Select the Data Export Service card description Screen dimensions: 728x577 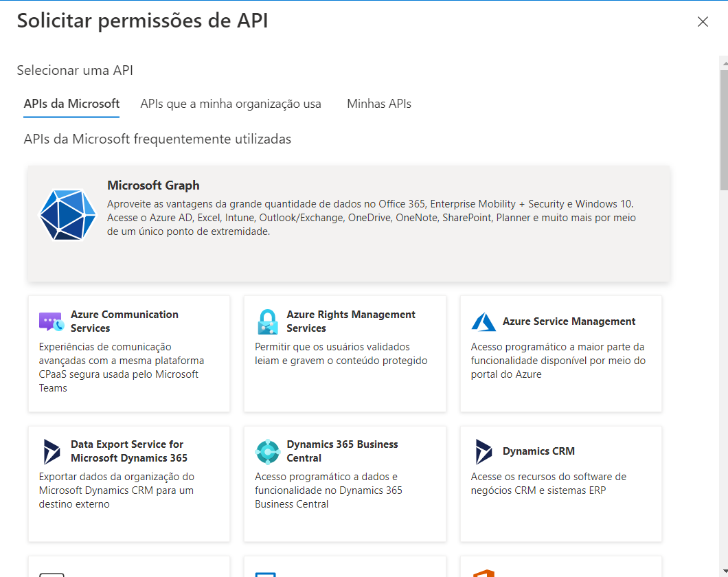coord(117,490)
